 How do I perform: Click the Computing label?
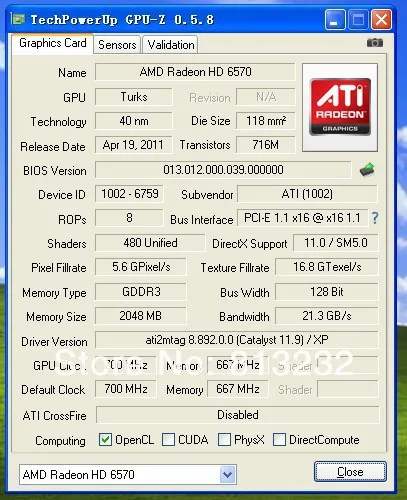coord(60,441)
